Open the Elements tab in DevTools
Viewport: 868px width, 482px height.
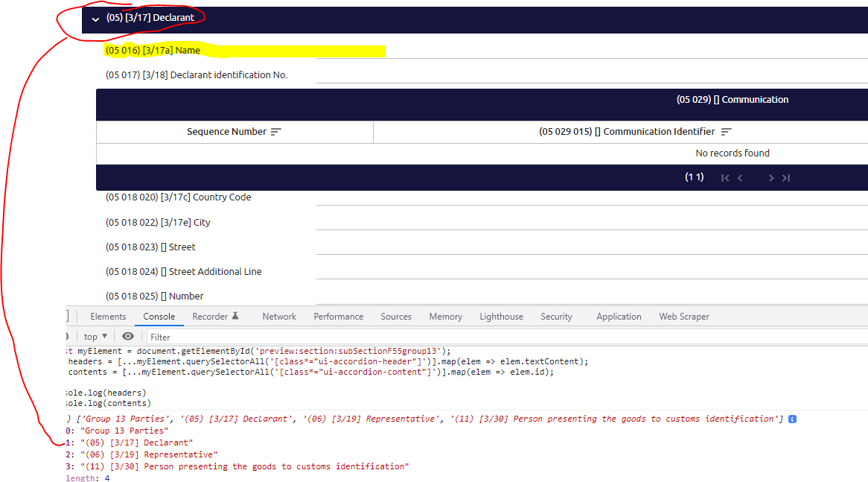point(108,317)
